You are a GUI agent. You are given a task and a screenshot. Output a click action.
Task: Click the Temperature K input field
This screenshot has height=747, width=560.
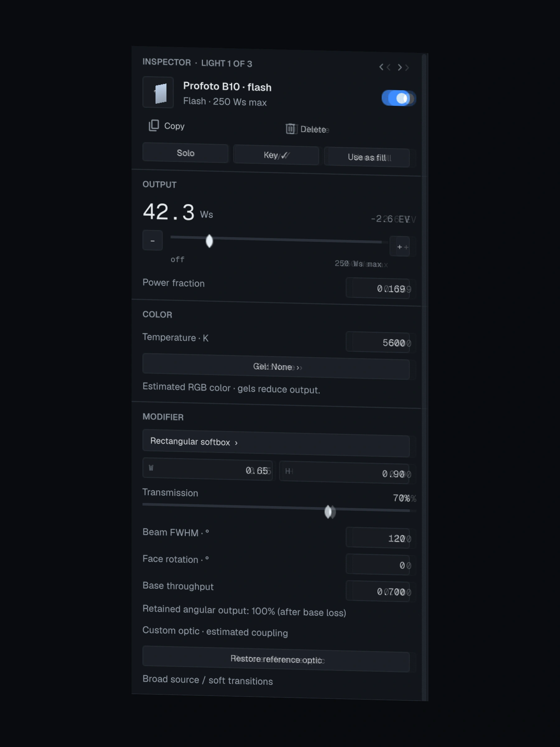(378, 342)
